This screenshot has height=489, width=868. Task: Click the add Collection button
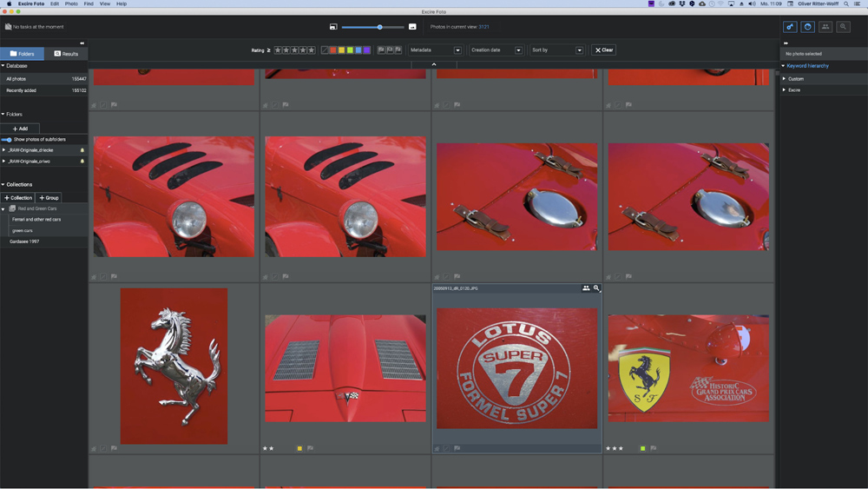pyautogui.click(x=18, y=198)
